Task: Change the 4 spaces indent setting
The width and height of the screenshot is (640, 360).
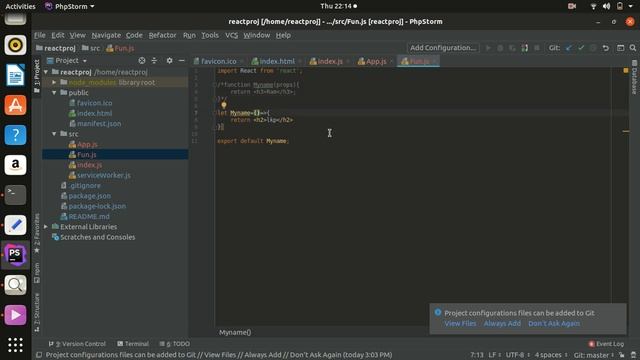Action: (x=551, y=355)
